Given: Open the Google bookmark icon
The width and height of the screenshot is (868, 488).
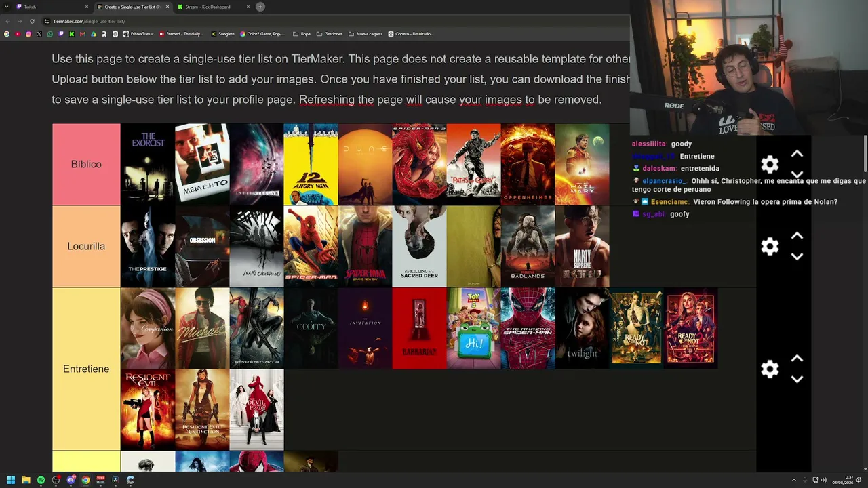Looking at the screenshot, I should click(7, 34).
